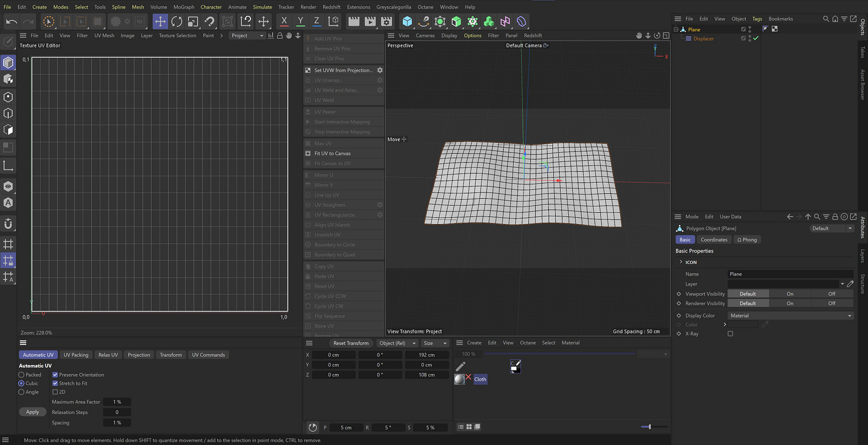This screenshot has width=868, height=445.
Task: Toggle the X axis lock
Action: 284,21
